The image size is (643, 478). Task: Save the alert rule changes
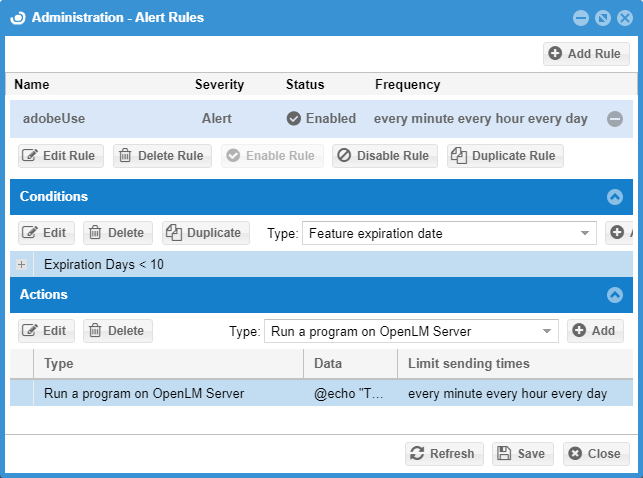[x=522, y=454]
